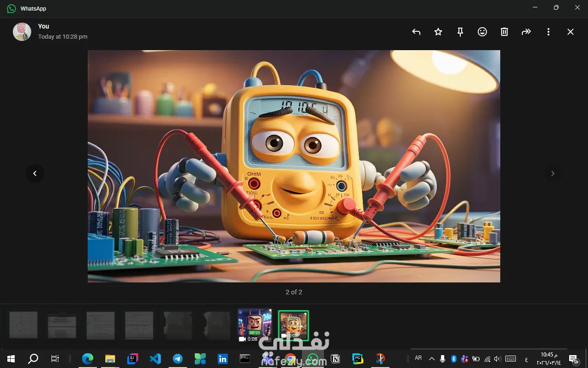Open Telegram from the taskbar
Image resolution: width=588 pixels, height=368 pixels.
[177, 359]
